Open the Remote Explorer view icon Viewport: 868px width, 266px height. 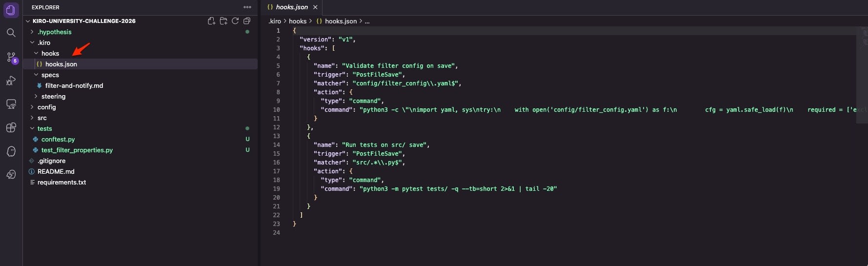point(11,104)
